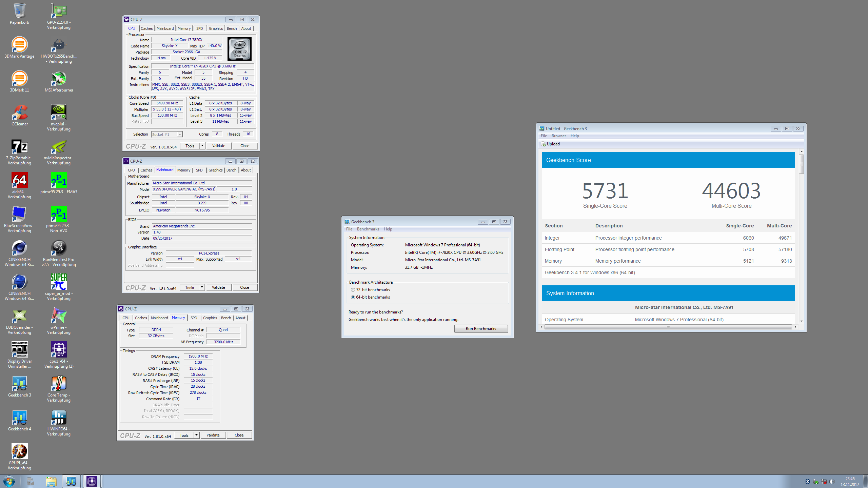Open the Socket #1 selection dropdown

(167, 135)
